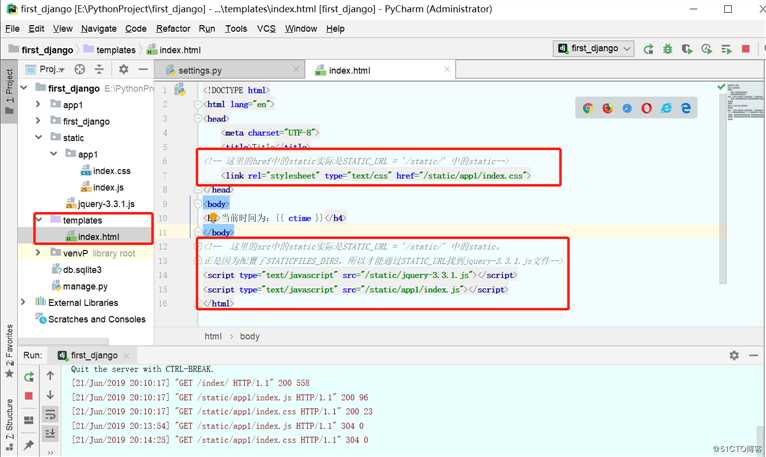Viewport: 766px width, 457px height.
Task: Select manage.py in the project tree
Action: tap(85, 286)
